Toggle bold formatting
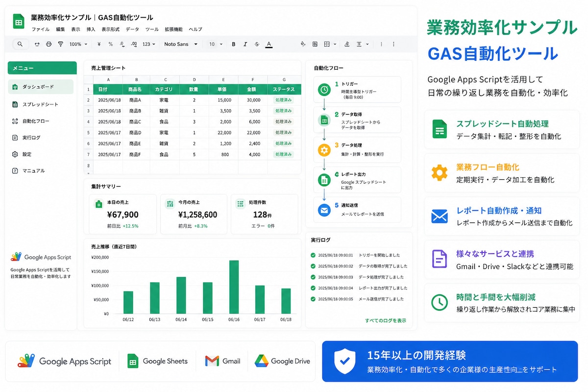The width and height of the screenshot is (588, 392). [234, 44]
